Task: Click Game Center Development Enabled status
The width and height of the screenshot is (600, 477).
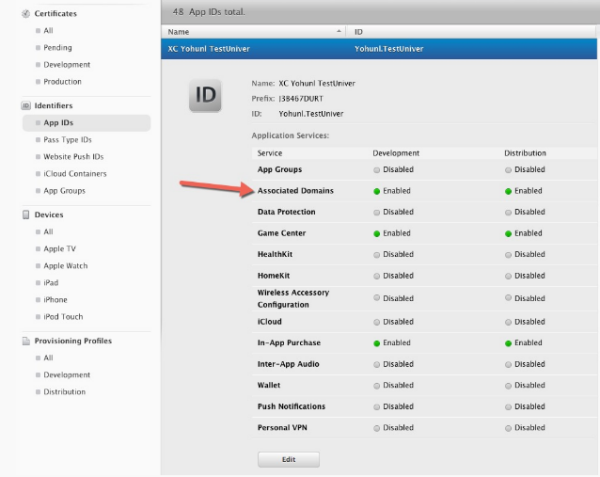Action: tap(392, 233)
